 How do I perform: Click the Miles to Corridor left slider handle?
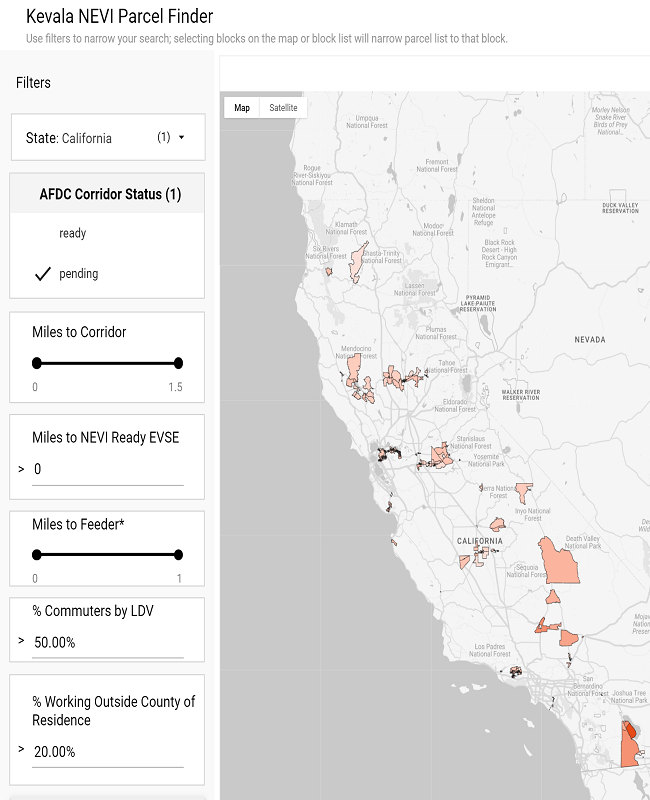click(37, 363)
